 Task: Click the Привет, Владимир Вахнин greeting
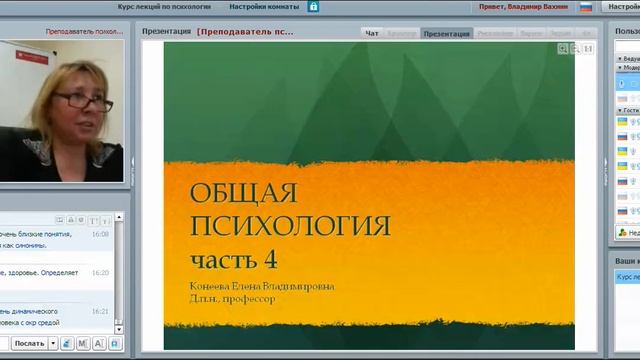click(x=523, y=7)
